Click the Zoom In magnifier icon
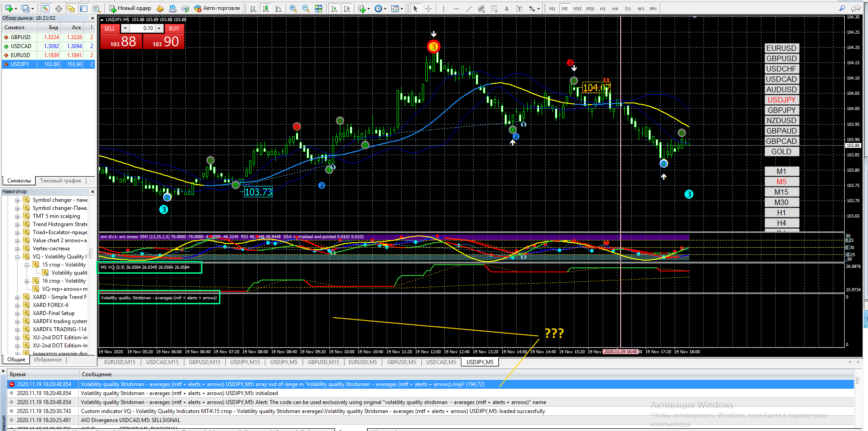The height and width of the screenshot is (431, 868). coord(293,9)
